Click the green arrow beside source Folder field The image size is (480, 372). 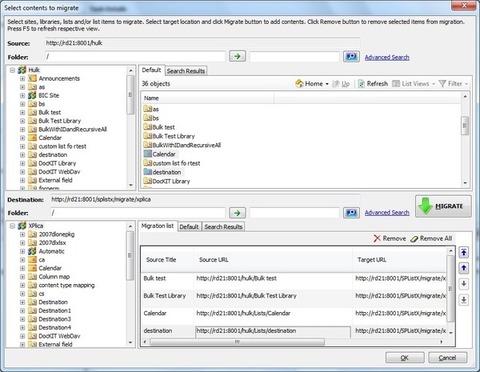click(237, 56)
